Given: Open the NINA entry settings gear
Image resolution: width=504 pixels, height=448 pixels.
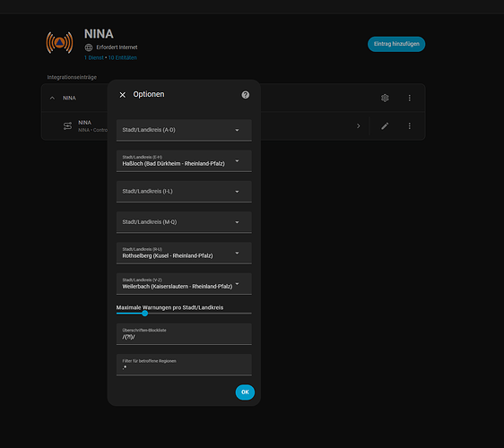Looking at the screenshot, I should point(385,98).
